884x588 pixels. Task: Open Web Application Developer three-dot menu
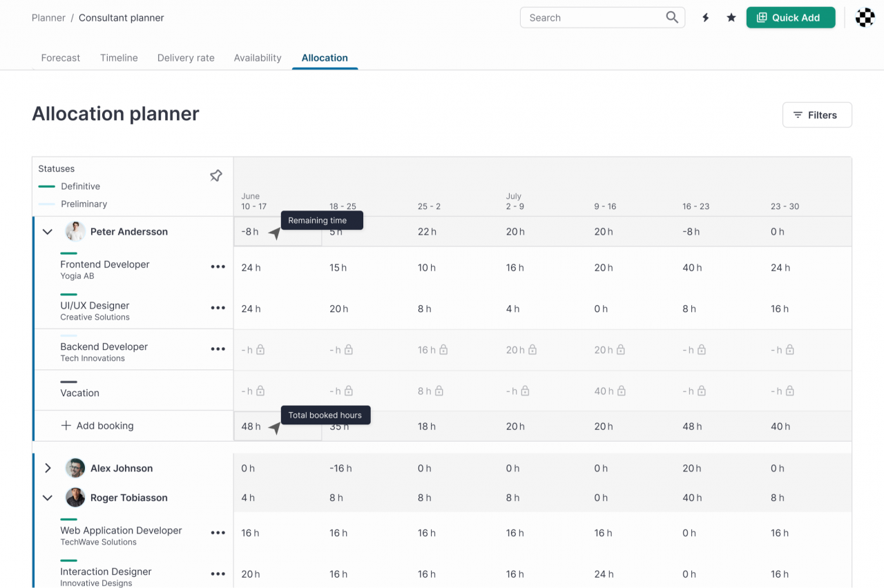[218, 533]
